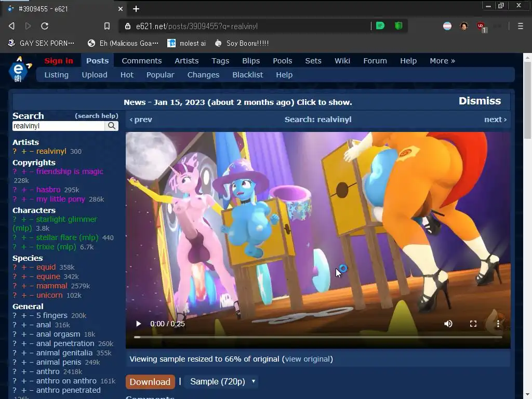The width and height of the screenshot is (532, 399).
Task: Open the Sample (720p) quality dropdown
Action: tap(222, 382)
